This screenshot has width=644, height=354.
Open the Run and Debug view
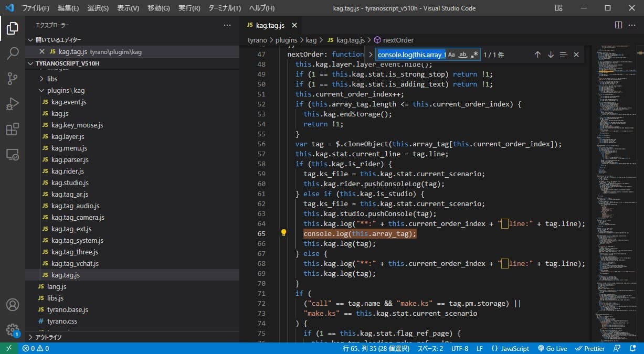click(13, 104)
